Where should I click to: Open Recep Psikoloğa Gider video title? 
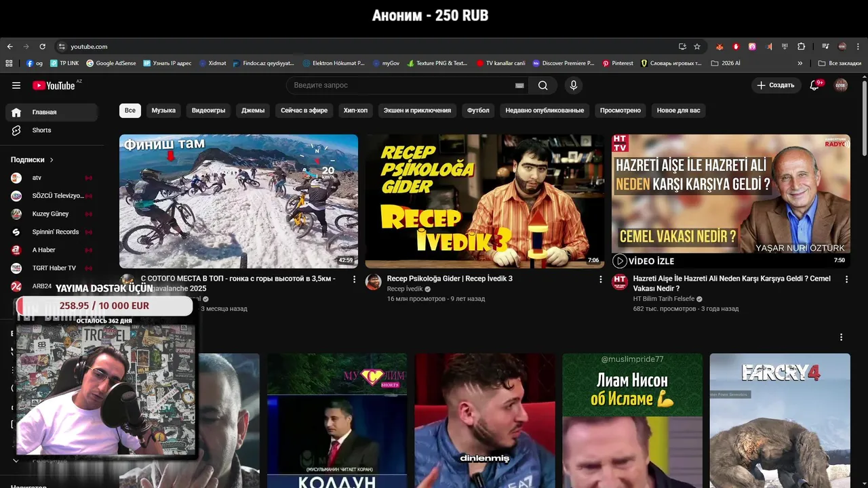(450, 279)
